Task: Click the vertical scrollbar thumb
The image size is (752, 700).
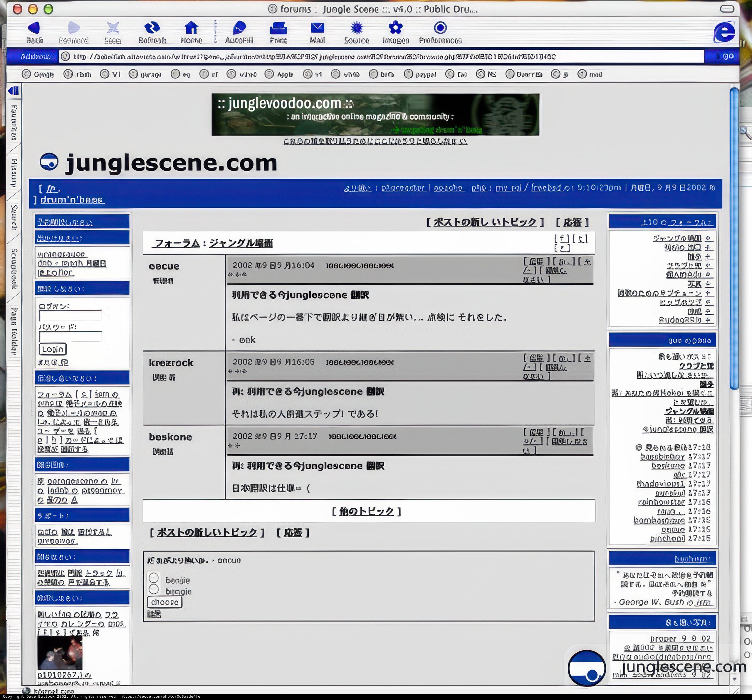Action: click(x=734, y=238)
